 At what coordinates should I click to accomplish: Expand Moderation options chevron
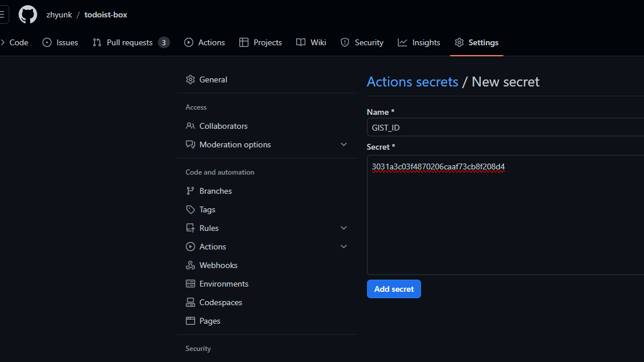coord(344,144)
